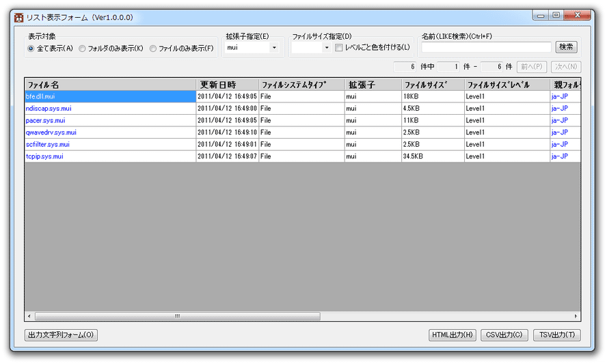Click total count field showing 6 before 件中
Viewport: 607px width, 364px height.
(405, 66)
